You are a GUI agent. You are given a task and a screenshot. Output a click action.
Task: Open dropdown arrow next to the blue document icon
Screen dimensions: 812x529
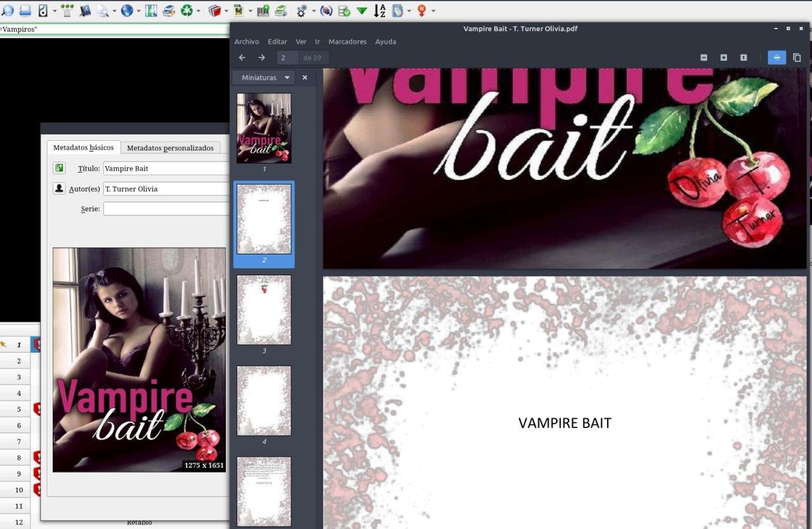pyautogui.click(x=410, y=11)
